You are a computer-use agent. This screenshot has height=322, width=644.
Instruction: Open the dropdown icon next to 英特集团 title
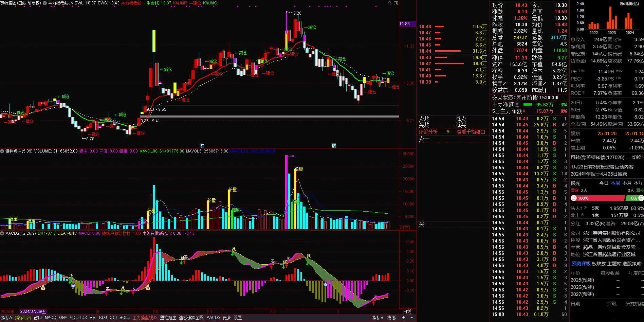[x=45, y=3]
